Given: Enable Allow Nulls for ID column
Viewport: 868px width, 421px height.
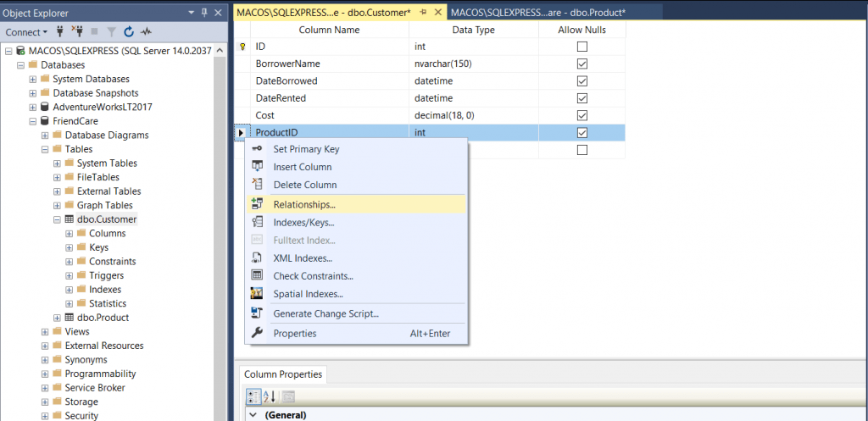Looking at the screenshot, I should 581,47.
